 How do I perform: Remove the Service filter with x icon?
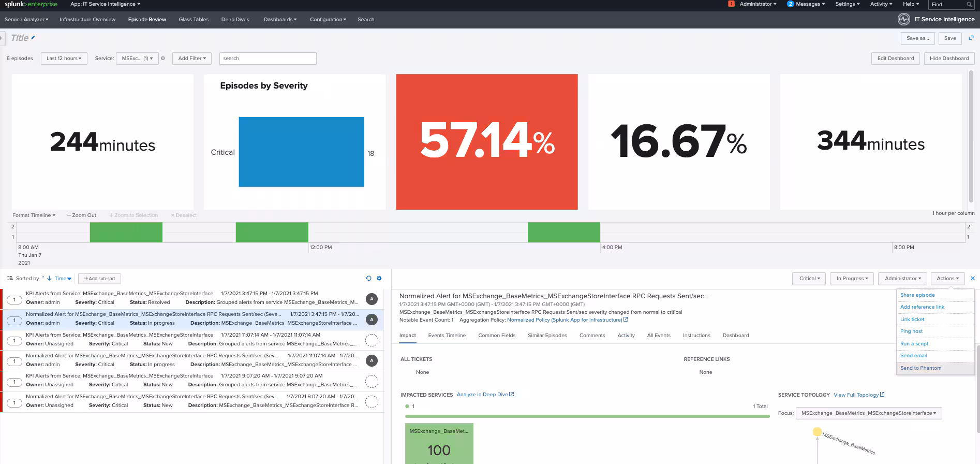pyautogui.click(x=163, y=59)
